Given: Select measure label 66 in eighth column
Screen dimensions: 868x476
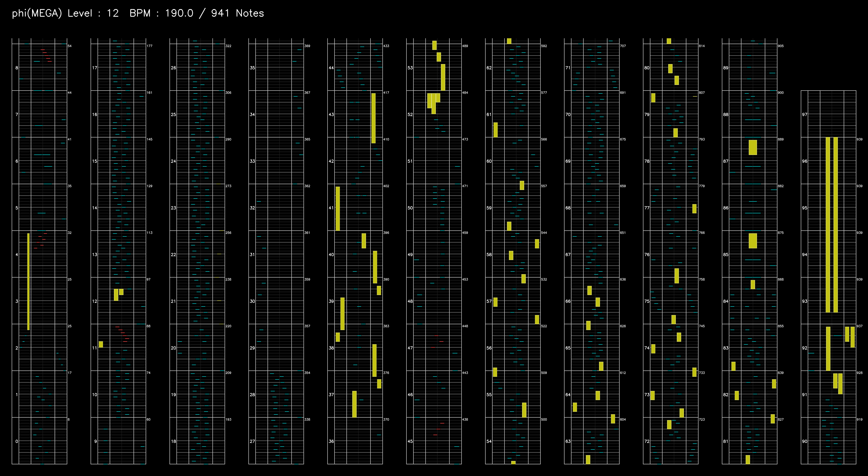Looking at the screenshot, I should click(568, 301).
